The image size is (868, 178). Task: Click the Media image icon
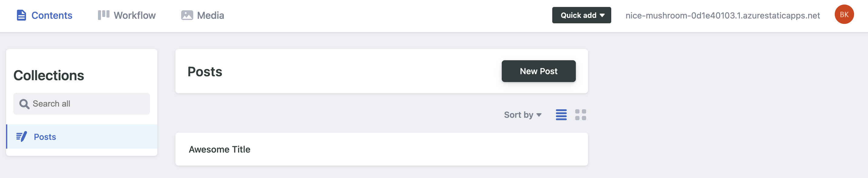point(187,15)
